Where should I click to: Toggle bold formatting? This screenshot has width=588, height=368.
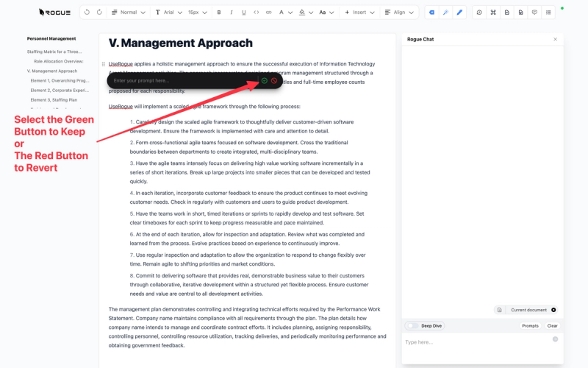click(x=219, y=13)
